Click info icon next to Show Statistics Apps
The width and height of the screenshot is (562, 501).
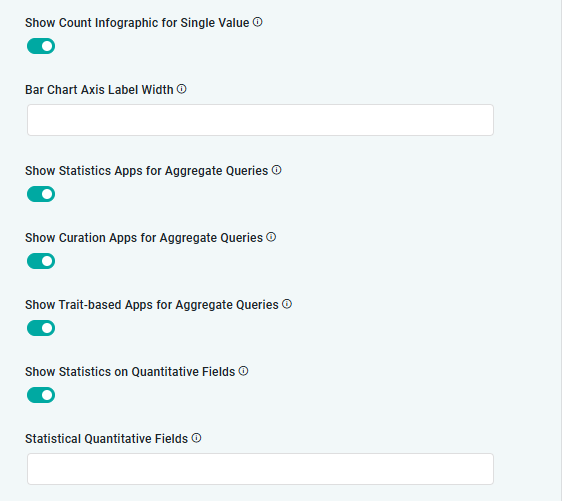tap(276, 170)
